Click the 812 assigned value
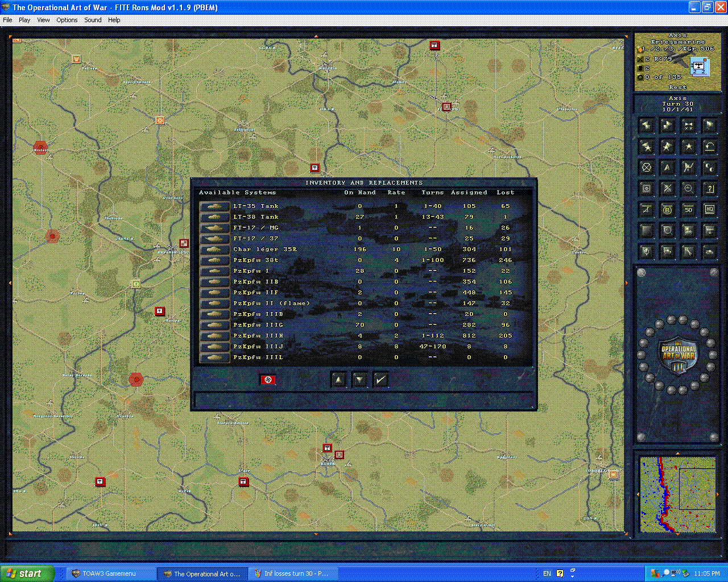 469,336
